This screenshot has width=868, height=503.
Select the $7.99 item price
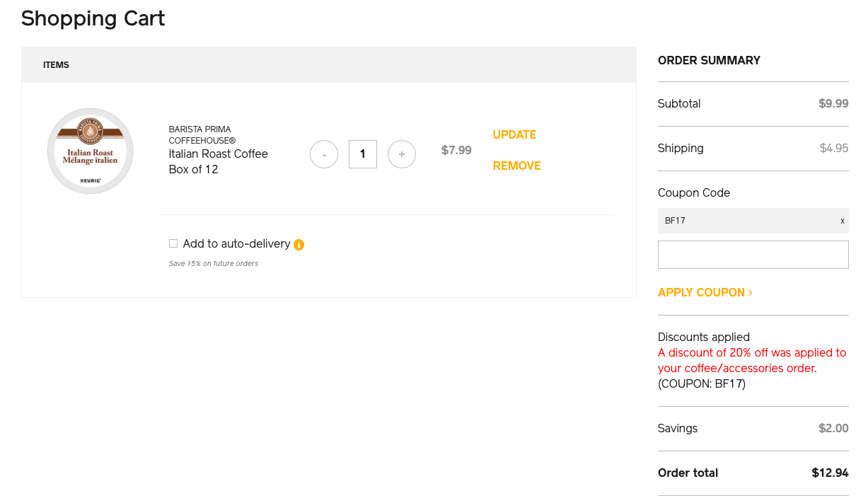pyautogui.click(x=456, y=150)
